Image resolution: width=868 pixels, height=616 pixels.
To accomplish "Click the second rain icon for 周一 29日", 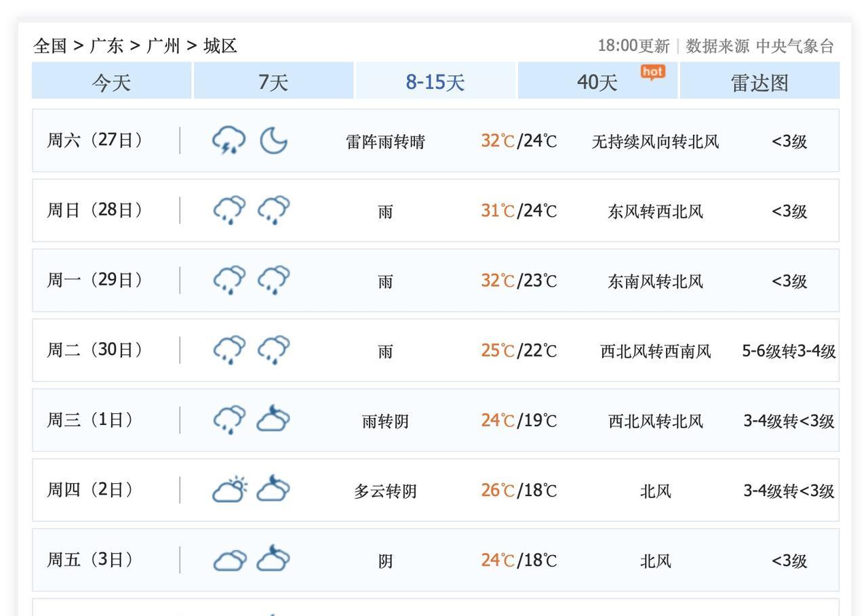I will pos(273,280).
